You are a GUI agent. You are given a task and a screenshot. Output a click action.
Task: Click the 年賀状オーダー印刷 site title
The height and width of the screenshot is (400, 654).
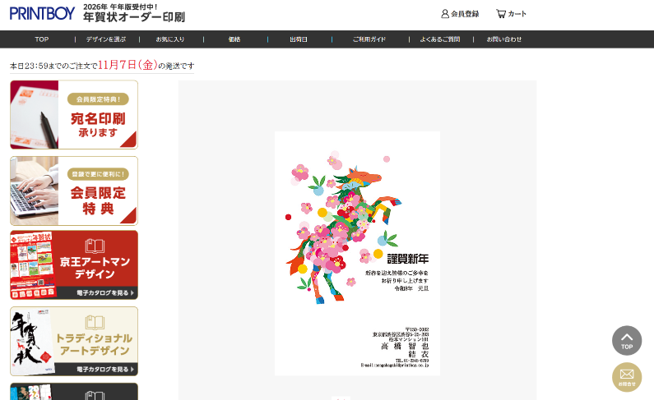click(x=133, y=17)
